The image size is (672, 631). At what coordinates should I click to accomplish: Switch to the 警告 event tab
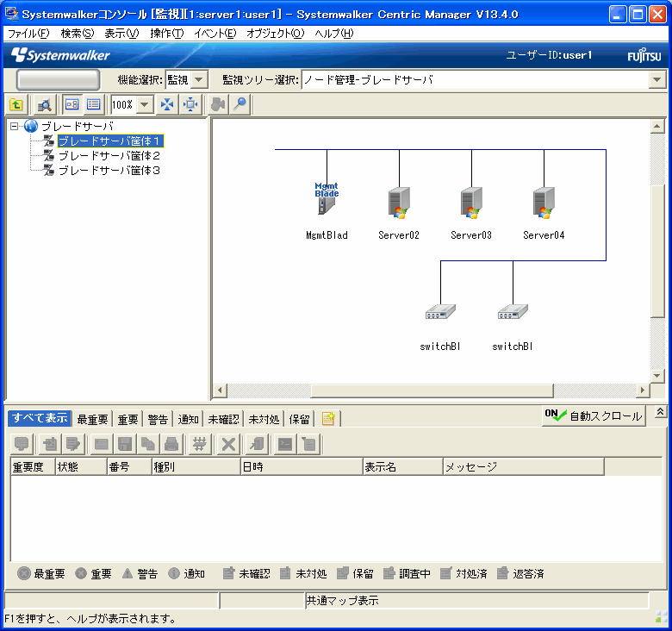158,419
